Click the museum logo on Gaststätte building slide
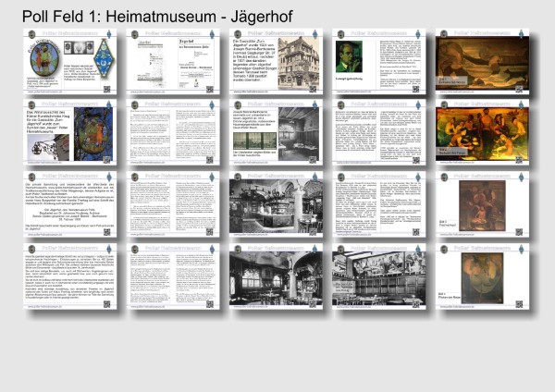The image size is (555, 392). pyautogui.click(x=237, y=32)
